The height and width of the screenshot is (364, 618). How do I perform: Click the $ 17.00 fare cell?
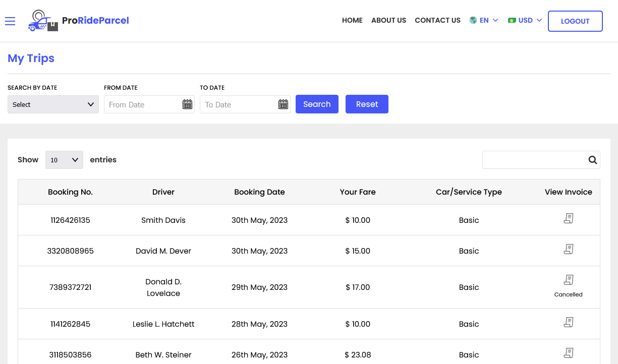[358, 287]
